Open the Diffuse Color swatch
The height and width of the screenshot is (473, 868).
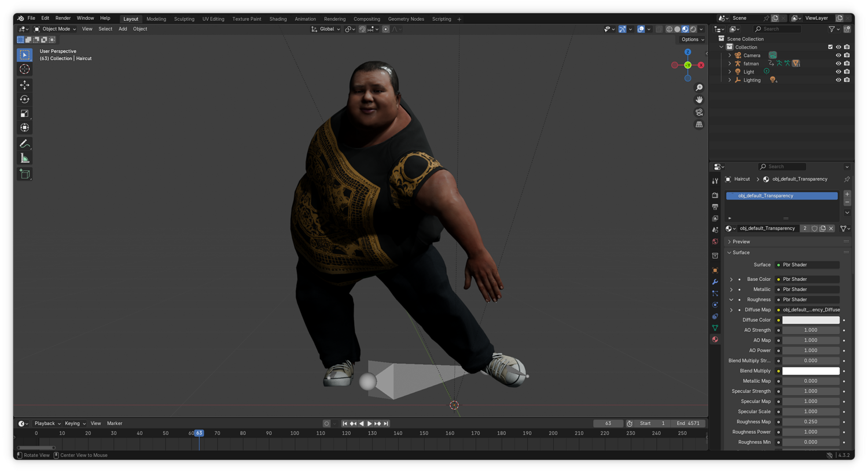pos(811,320)
